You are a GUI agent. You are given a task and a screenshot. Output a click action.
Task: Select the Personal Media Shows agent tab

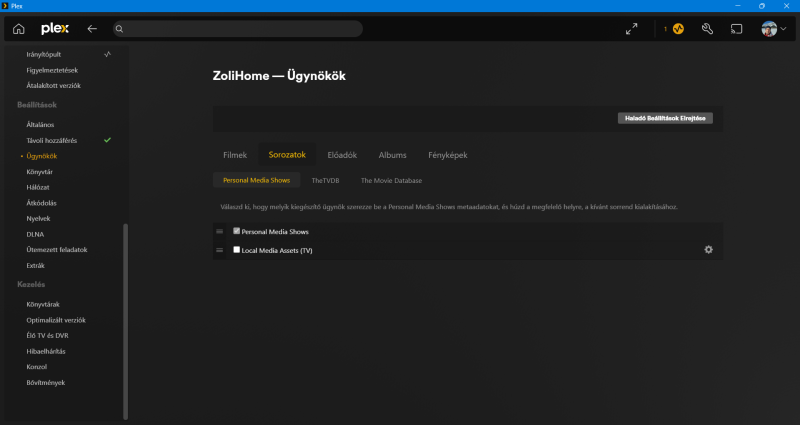tap(256, 180)
